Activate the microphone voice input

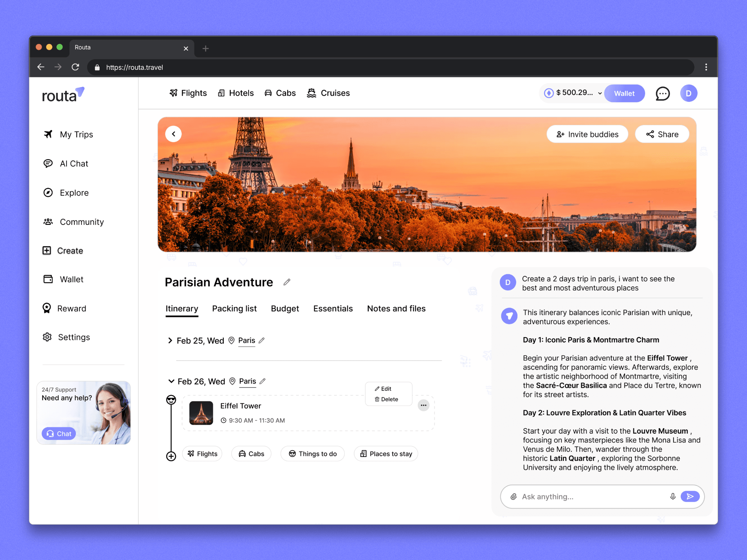(x=673, y=497)
